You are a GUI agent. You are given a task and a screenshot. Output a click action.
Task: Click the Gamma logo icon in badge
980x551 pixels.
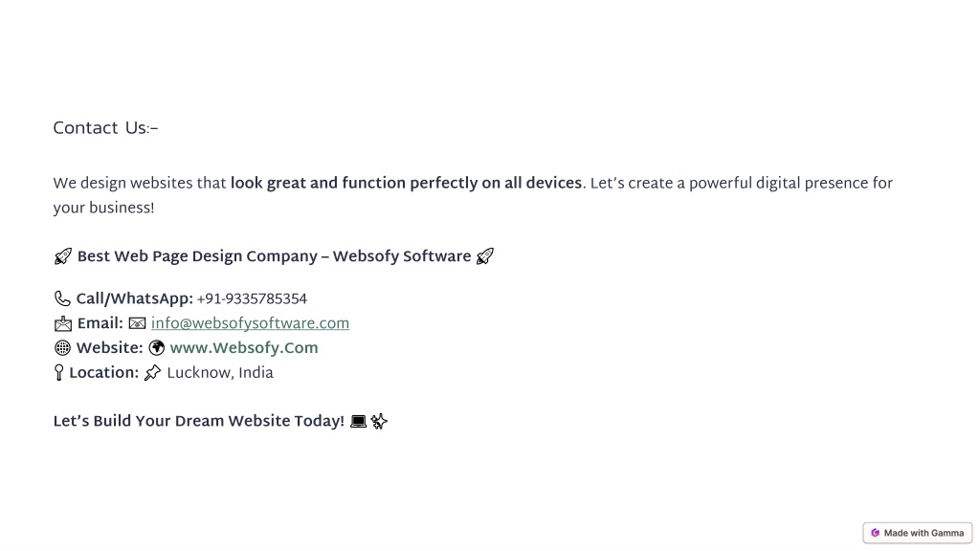click(x=875, y=533)
